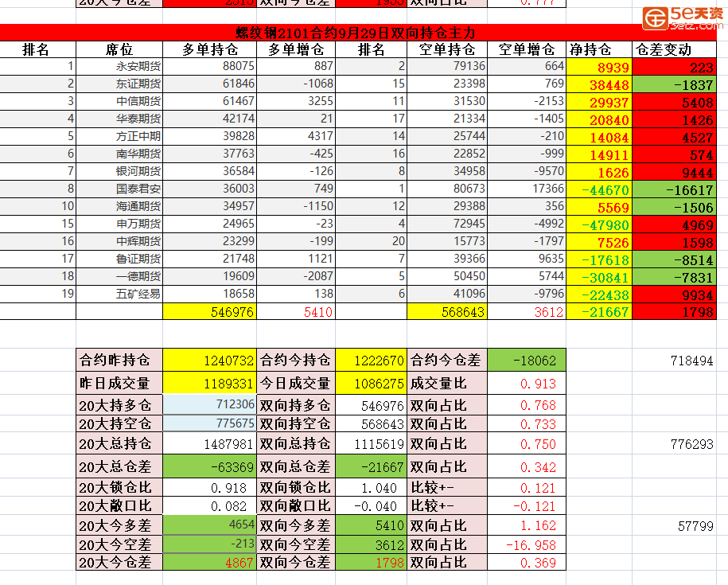Click the 一德期货 seat cell
The height and width of the screenshot is (585, 728).
tap(119, 276)
